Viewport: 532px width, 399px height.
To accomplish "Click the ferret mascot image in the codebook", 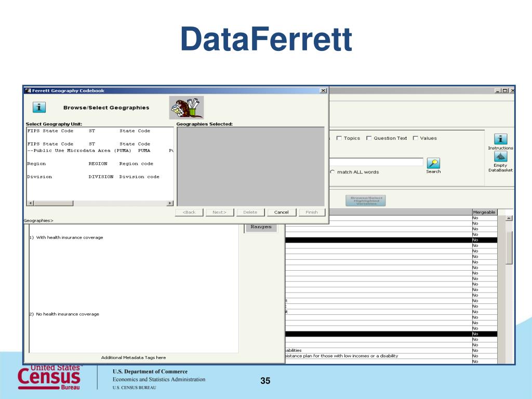I will [187, 107].
